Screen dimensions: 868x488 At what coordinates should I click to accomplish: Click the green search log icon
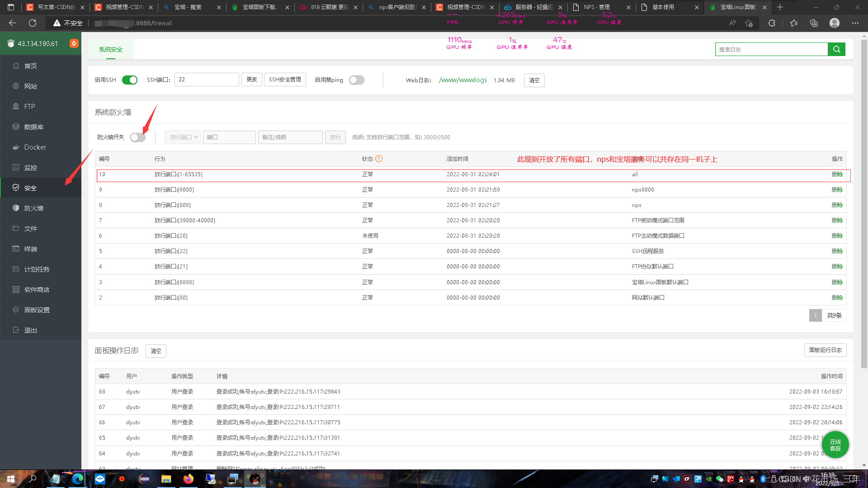coord(836,49)
